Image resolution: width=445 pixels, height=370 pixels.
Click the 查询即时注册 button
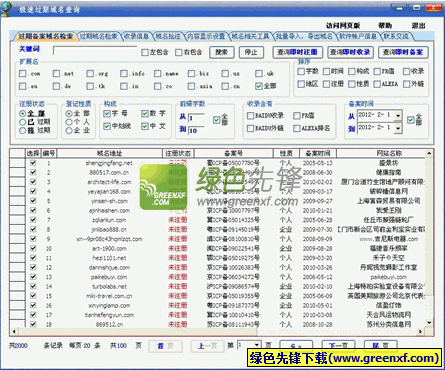[x=297, y=52]
